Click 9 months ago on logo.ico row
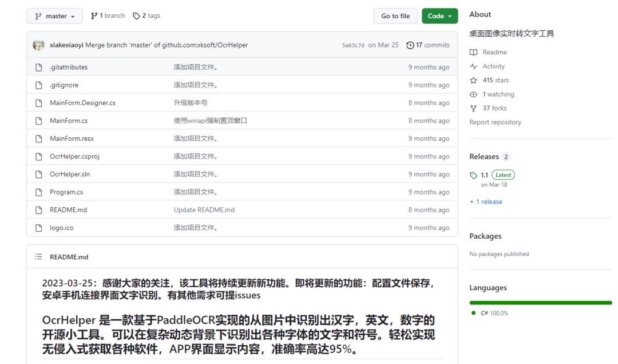 pyautogui.click(x=429, y=228)
